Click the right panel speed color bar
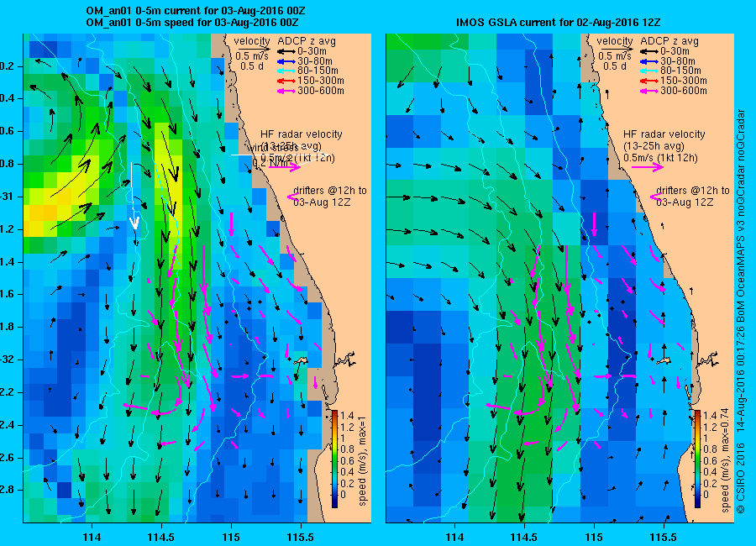 point(697,459)
